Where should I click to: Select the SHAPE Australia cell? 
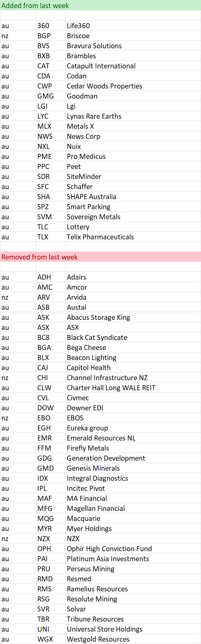pyautogui.click(x=133, y=196)
